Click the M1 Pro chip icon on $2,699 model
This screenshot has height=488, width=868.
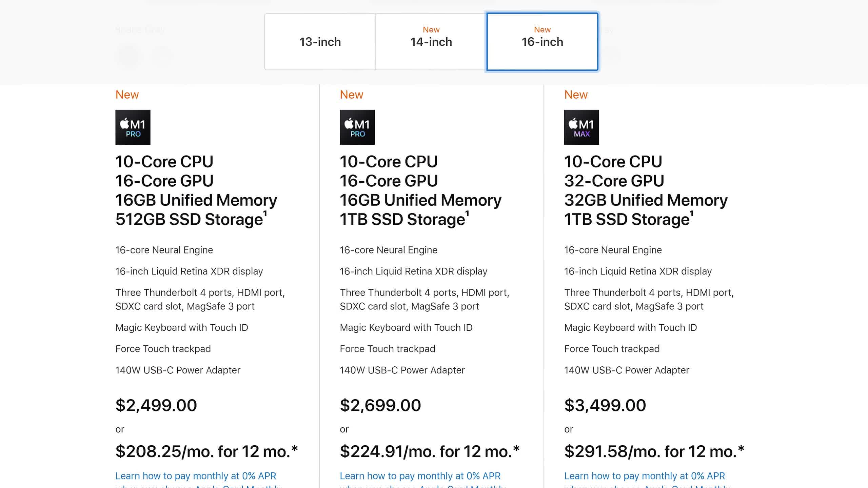tap(357, 127)
